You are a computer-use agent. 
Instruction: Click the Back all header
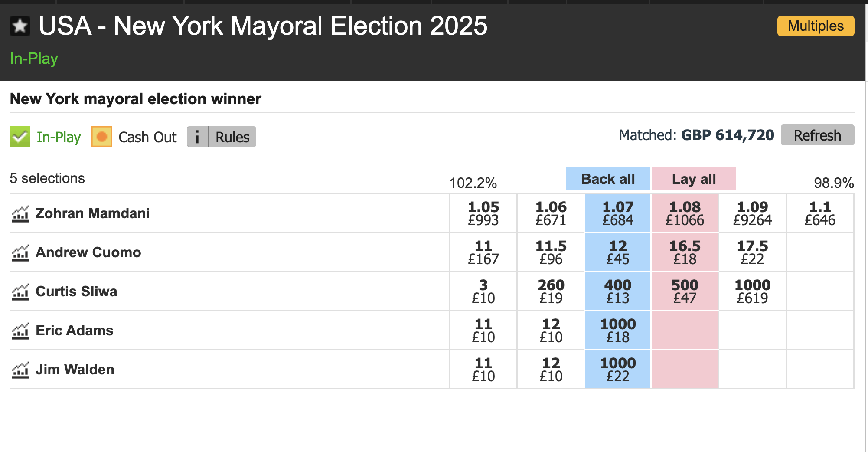(607, 179)
